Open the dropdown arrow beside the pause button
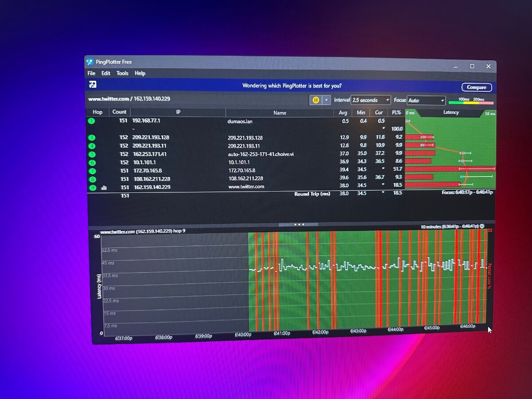 point(327,100)
